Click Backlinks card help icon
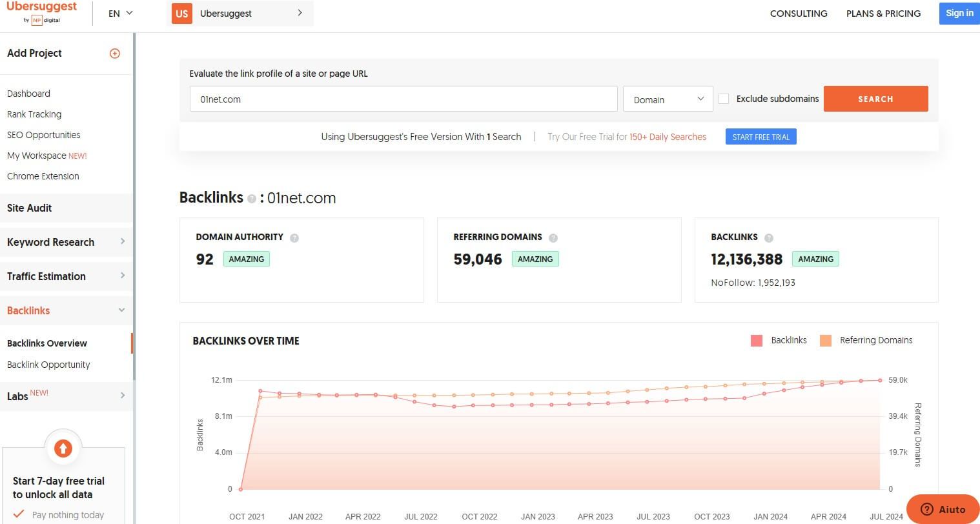 click(769, 237)
